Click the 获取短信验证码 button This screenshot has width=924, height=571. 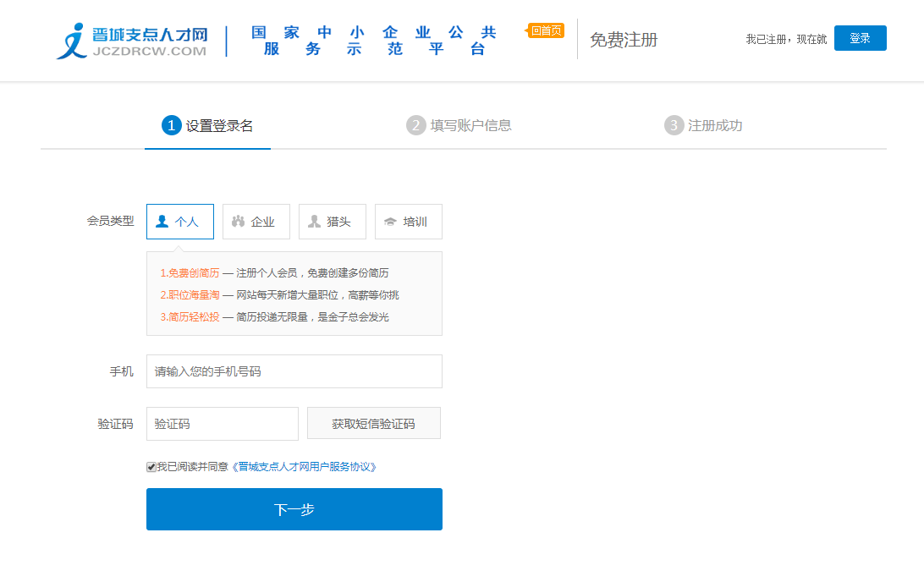pos(374,424)
